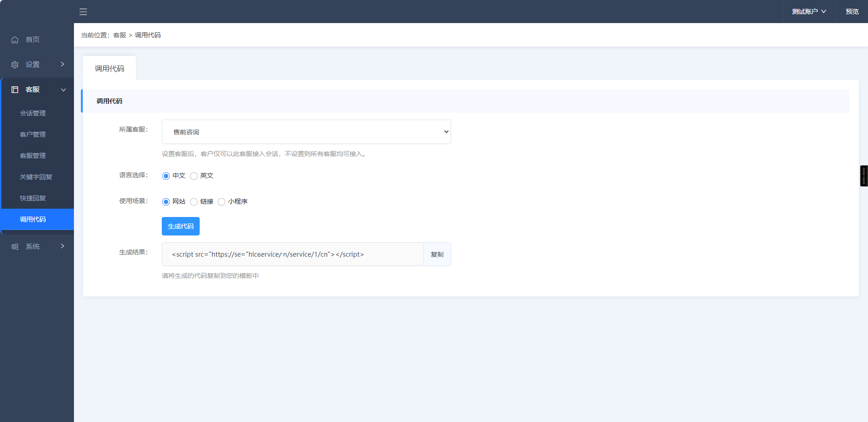The image size is (868, 422).
Task: Click 复制 to copy the generated code
Action: [436, 254]
